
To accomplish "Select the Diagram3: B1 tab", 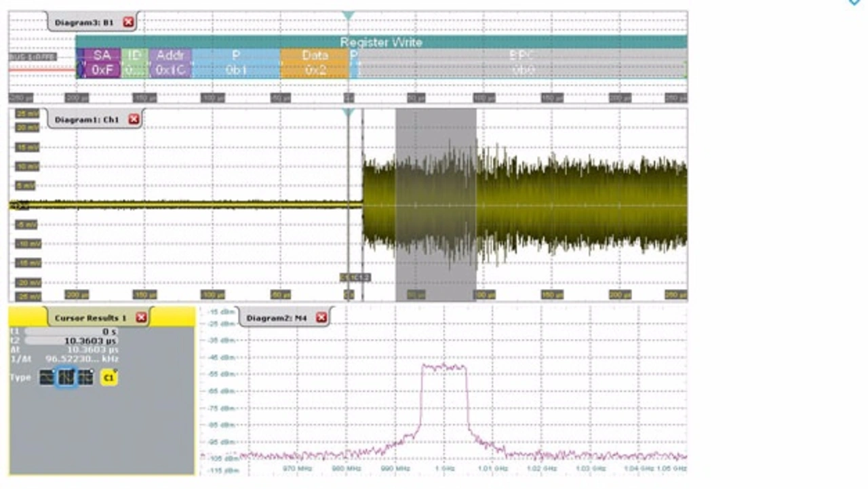I will pos(84,22).
